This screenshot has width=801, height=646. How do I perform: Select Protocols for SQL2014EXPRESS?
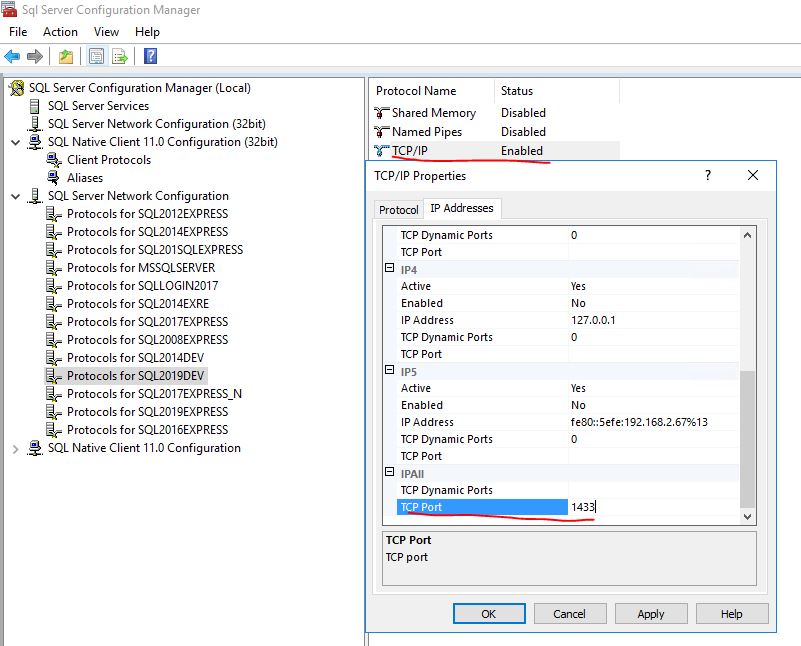(148, 232)
